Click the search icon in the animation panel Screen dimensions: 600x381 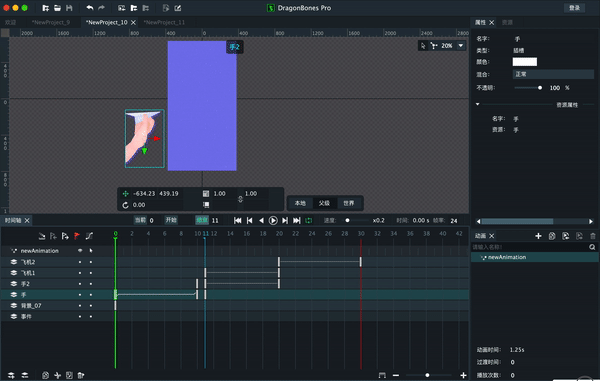[592, 247]
